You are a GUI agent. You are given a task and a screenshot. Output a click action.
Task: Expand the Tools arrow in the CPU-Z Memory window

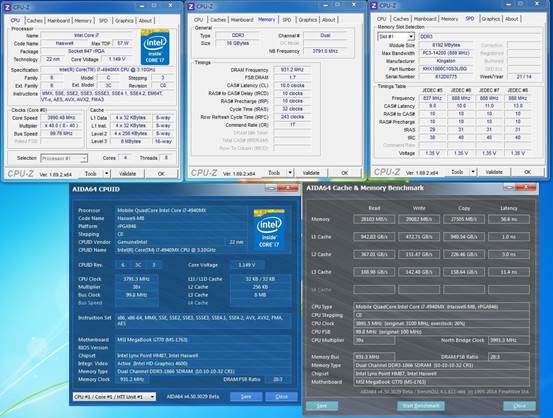pyautogui.click(x=290, y=173)
